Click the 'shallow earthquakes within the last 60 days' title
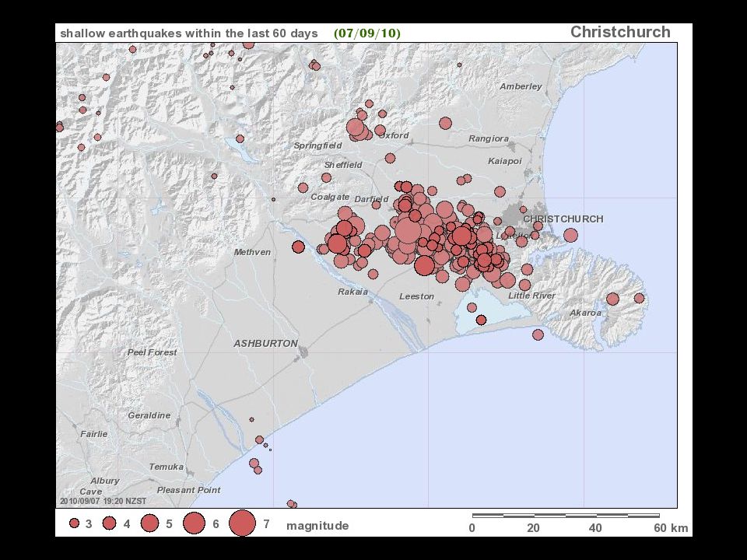 coord(188,33)
